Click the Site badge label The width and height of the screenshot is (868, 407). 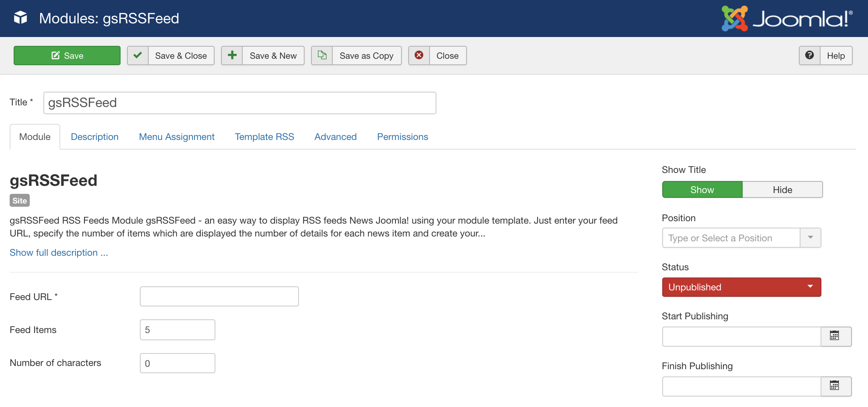point(20,201)
